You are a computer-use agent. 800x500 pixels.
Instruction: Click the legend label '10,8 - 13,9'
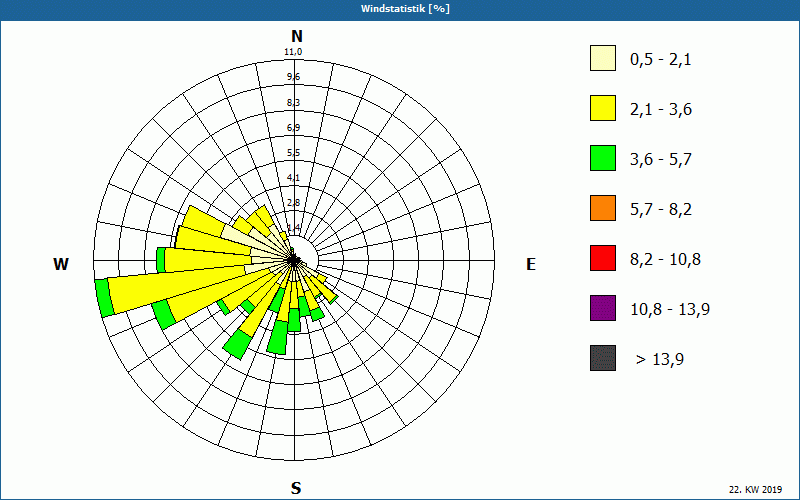[670, 310]
